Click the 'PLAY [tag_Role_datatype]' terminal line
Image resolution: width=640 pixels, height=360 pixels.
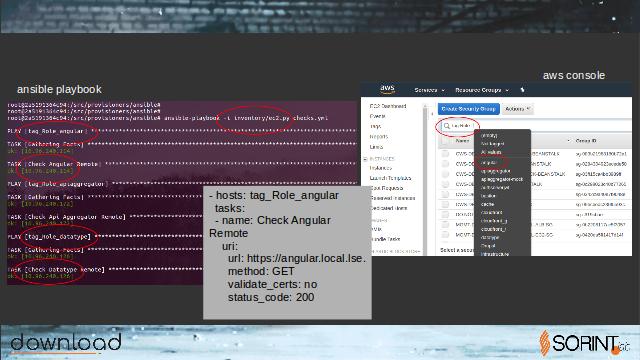tap(49, 237)
